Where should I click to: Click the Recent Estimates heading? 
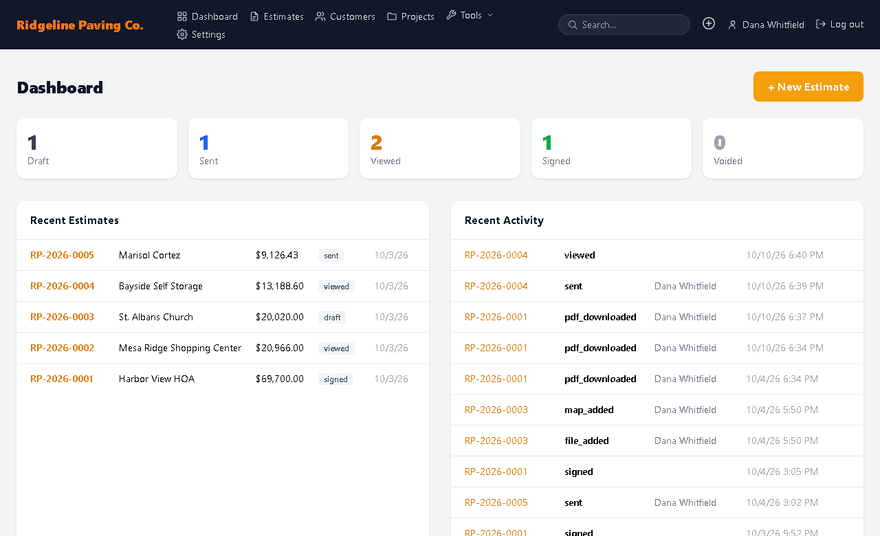coord(74,220)
